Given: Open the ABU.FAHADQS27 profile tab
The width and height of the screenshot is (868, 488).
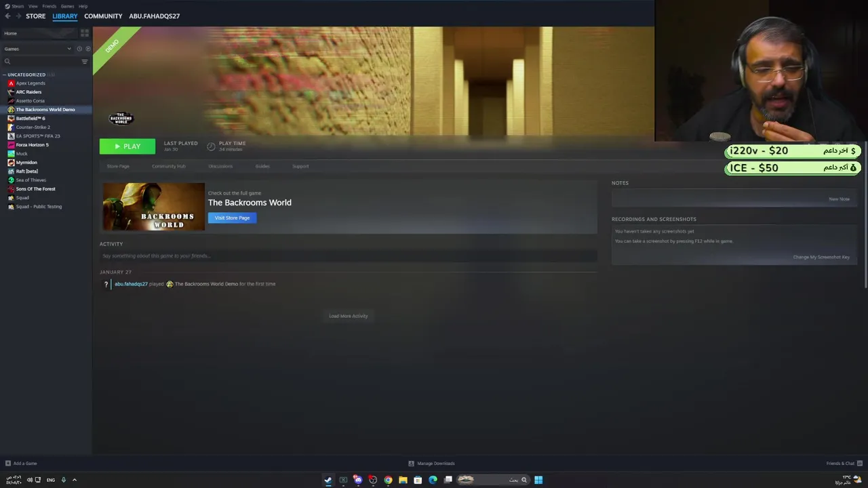Looking at the screenshot, I should click(x=154, y=16).
